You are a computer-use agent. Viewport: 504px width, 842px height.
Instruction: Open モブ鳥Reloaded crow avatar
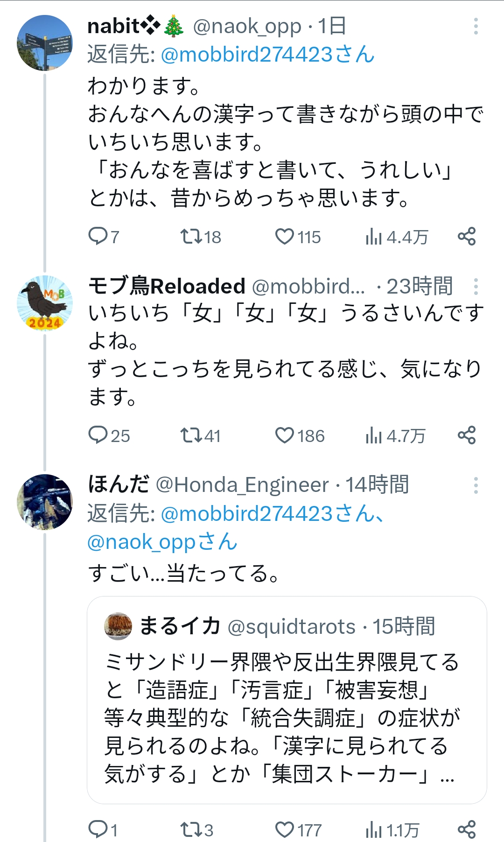(x=45, y=303)
